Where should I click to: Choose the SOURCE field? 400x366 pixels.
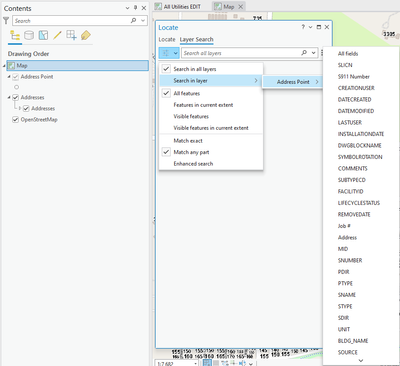[347, 352]
